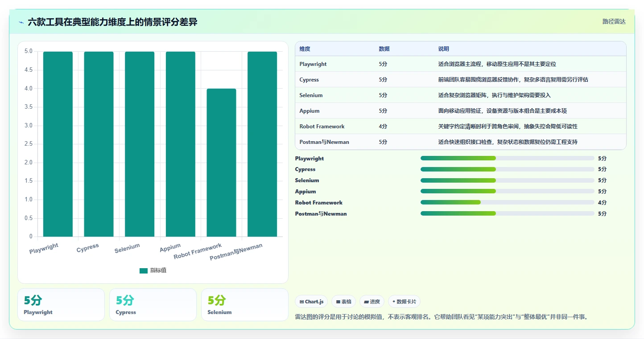Click the 路径雷达 label
This screenshot has height=339, width=644.
click(614, 21)
